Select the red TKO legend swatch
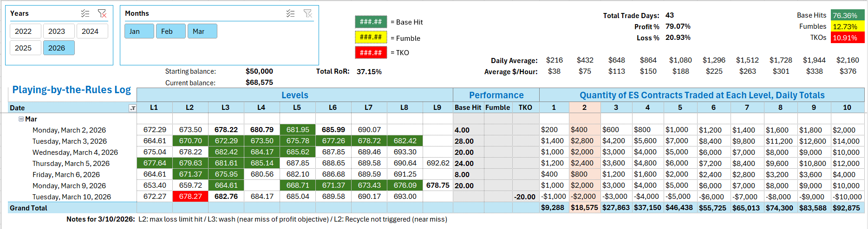The height and width of the screenshot is (229, 868). pos(371,52)
